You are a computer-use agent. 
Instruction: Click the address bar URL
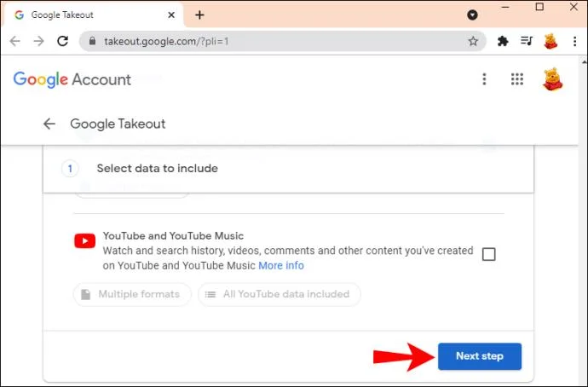pos(166,41)
